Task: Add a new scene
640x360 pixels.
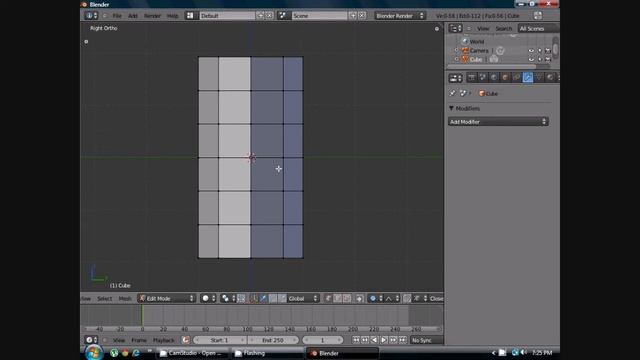Action: [353, 16]
